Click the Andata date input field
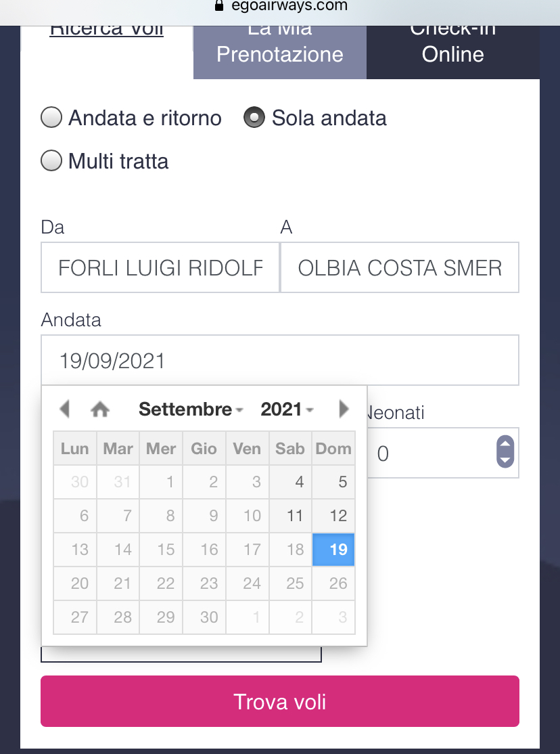Image resolution: width=560 pixels, height=754 pixels. 279,360
